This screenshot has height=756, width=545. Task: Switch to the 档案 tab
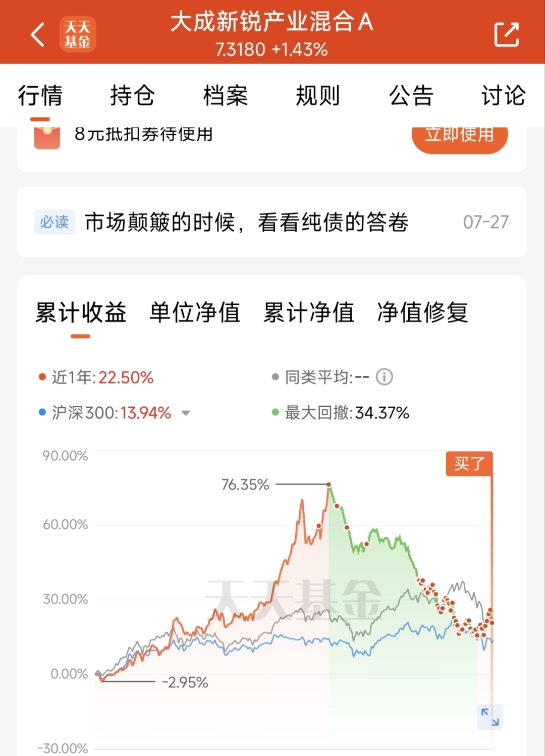[x=226, y=96]
